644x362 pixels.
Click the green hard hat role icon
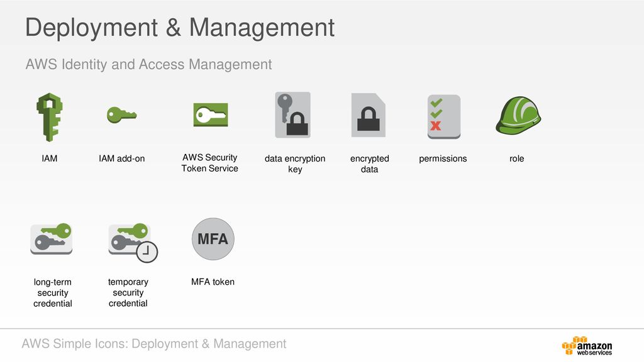tap(518, 116)
